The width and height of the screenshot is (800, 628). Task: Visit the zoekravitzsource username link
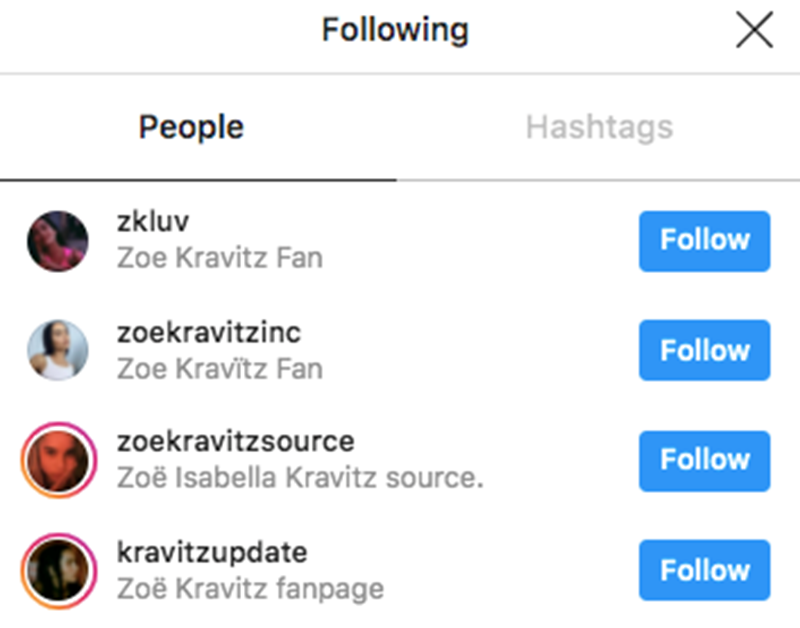236,442
